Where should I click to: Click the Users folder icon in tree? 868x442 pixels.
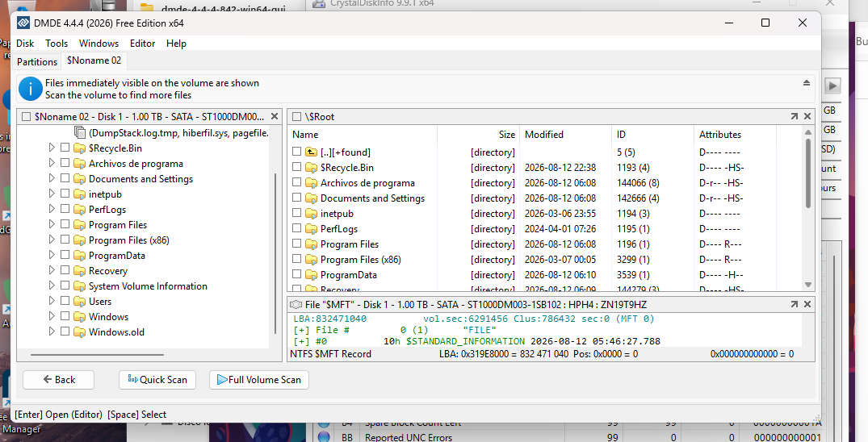pos(80,302)
